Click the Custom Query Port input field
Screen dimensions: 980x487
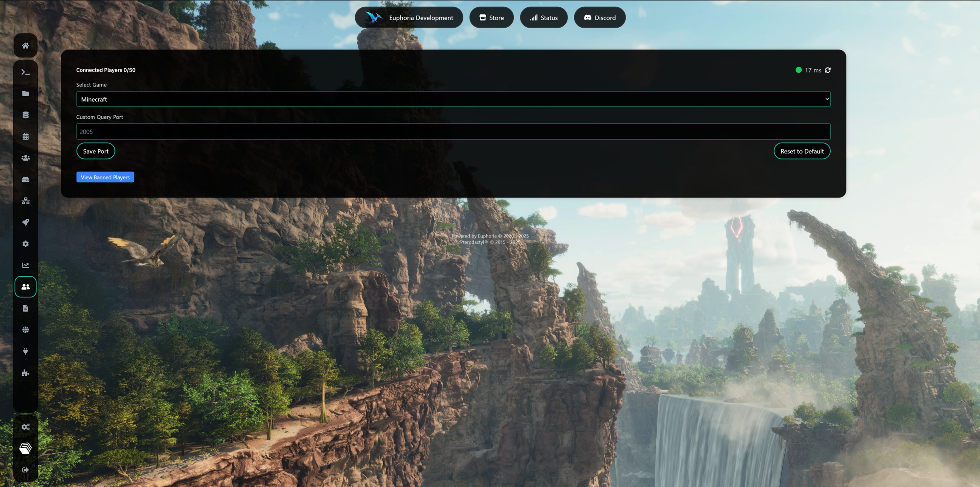453,132
